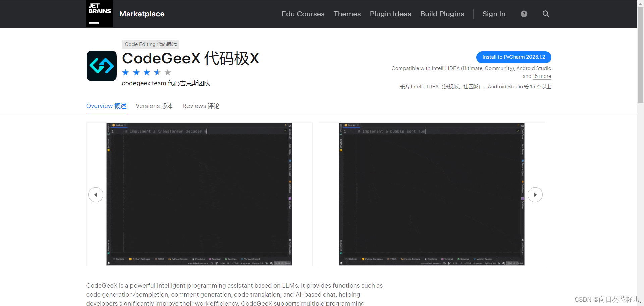
Task: Click the 'CodeGeeX is a powerful' description paragraph
Action: tap(234, 294)
